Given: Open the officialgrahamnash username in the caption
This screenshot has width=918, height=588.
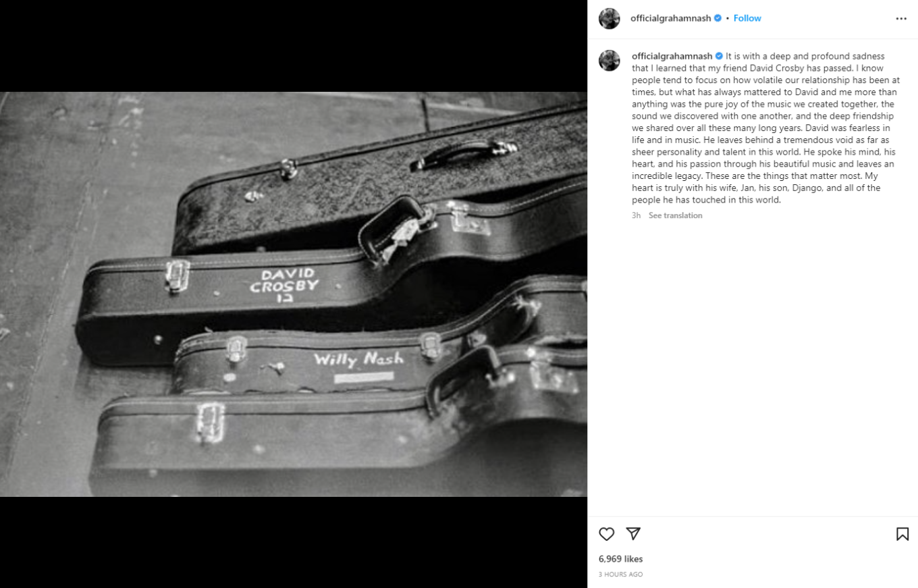Looking at the screenshot, I should (x=672, y=56).
